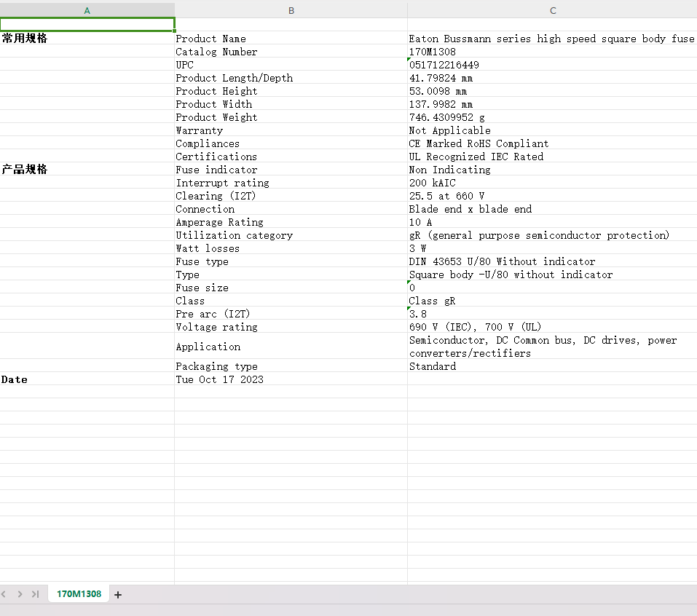
Task: Select the 'CE Marked RoHS Compliant' cell
Action: pyautogui.click(x=552, y=143)
